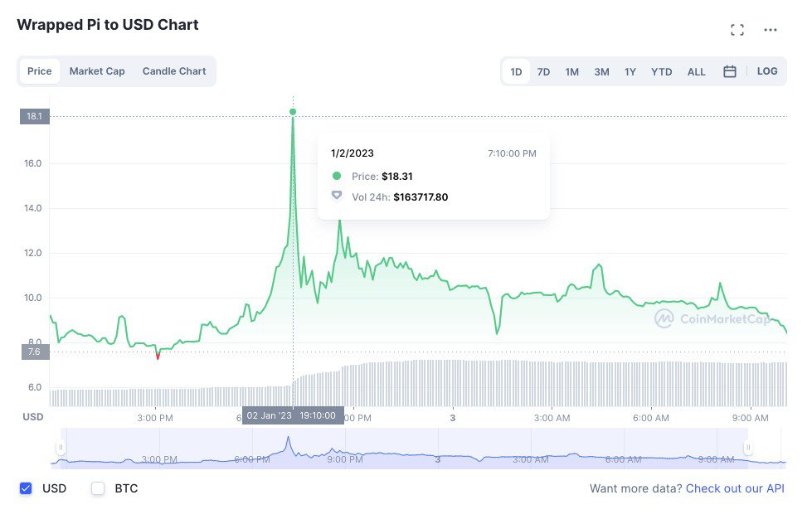Select the Price tab
This screenshot has width=812, height=524.
click(40, 71)
